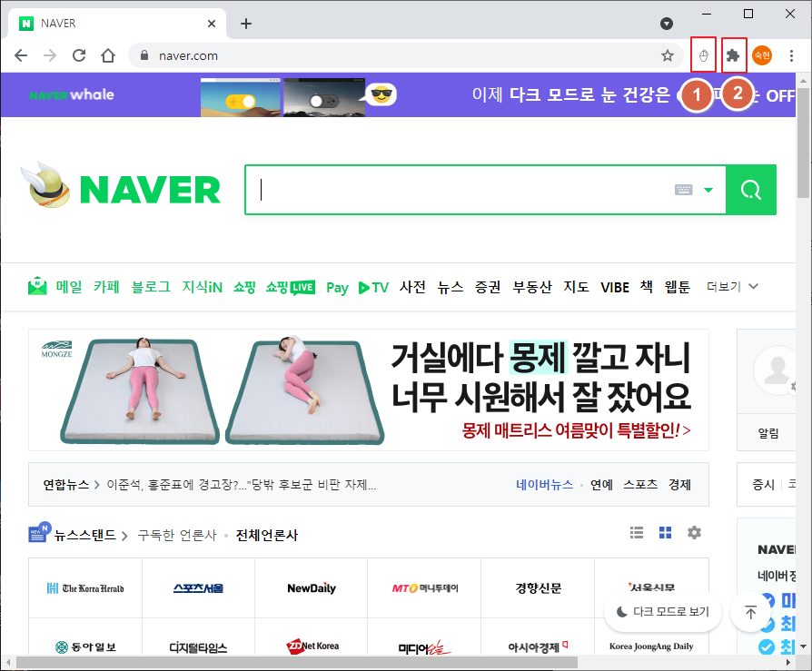Open 쇼핑 service
The height and width of the screenshot is (671, 812).
tap(244, 287)
